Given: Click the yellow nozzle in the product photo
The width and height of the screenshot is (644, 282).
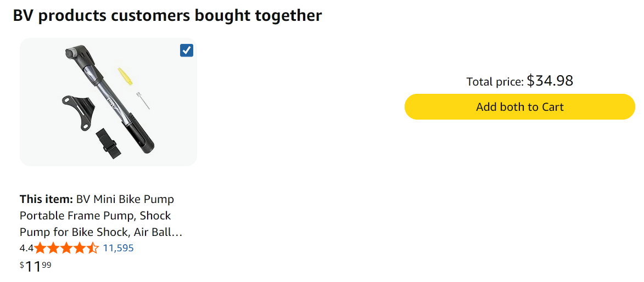Looking at the screenshot, I should 126,76.
